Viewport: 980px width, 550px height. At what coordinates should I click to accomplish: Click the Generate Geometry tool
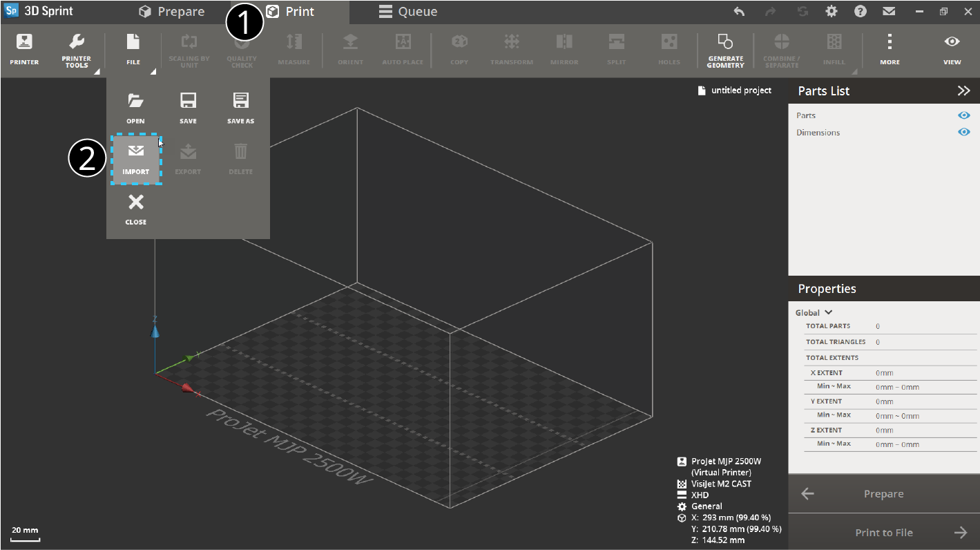725,50
